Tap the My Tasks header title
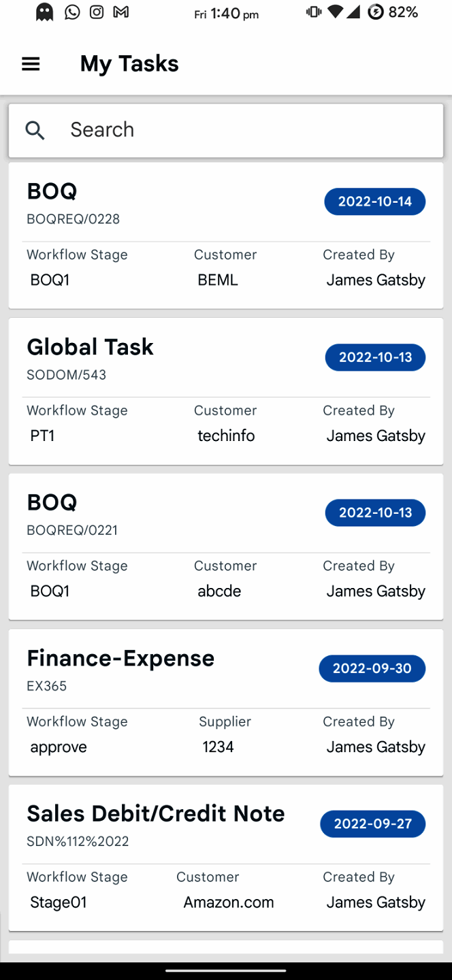452x980 pixels. pyautogui.click(x=129, y=64)
